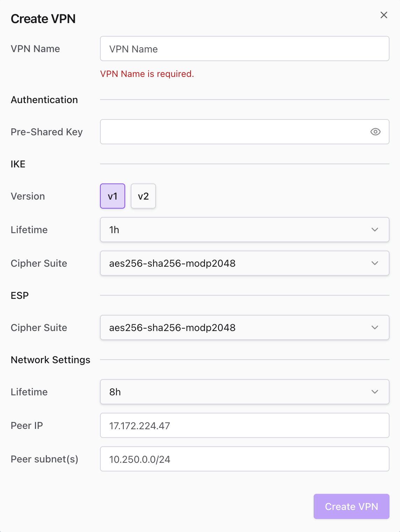Select IKE version v2
Viewport: 400px width, 532px height.
pyautogui.click(x=143, y=196)
